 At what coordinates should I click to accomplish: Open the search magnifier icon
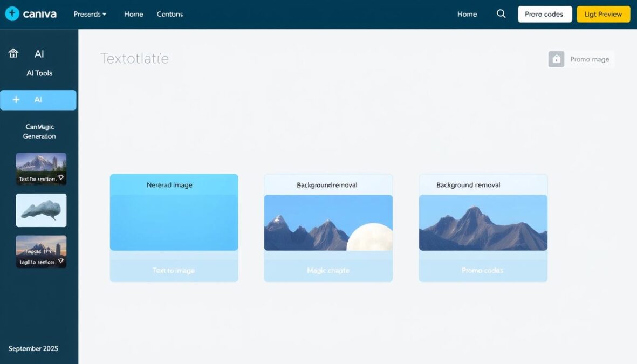[x=501, y=13]
